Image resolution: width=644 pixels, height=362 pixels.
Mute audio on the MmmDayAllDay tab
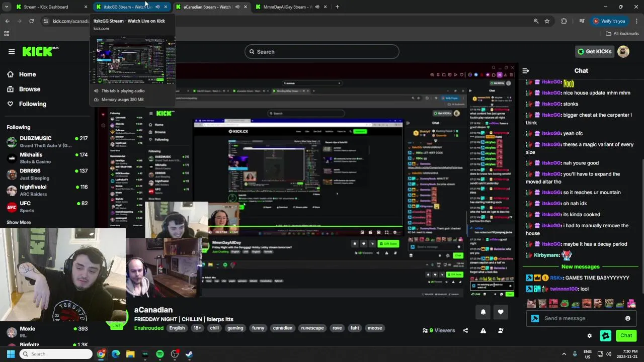pyautogui.click(x=317, y=7)
